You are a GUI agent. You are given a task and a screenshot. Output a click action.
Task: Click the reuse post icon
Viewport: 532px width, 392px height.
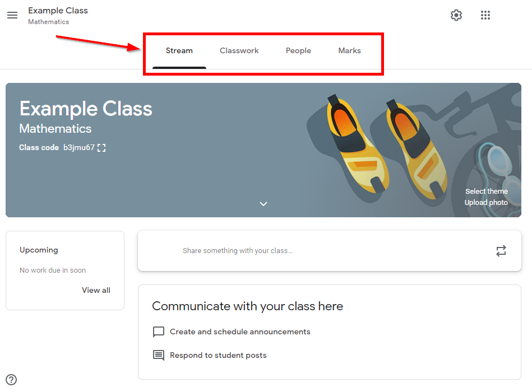pyautogui.click(x=501, y=251)
